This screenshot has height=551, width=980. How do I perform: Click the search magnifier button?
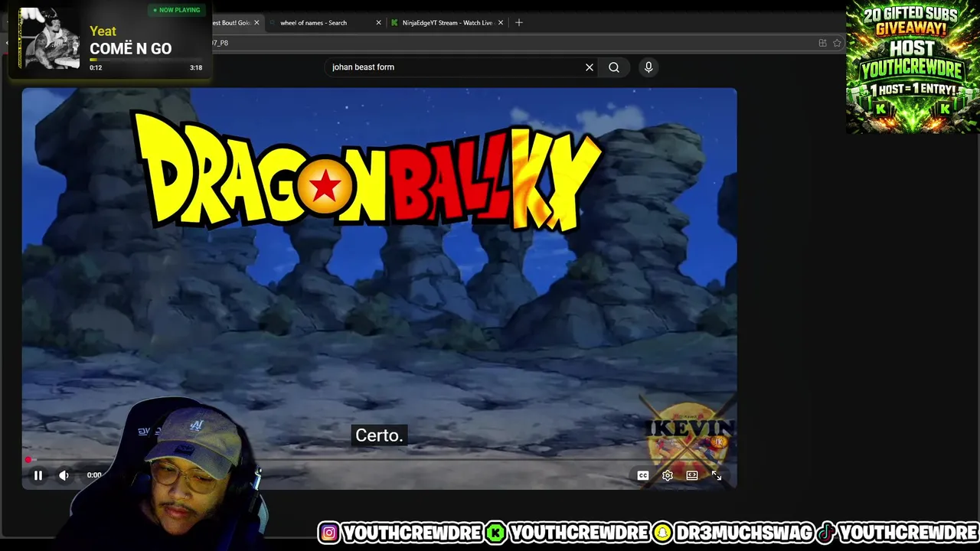pyautogui.click(x=614, y=67)
